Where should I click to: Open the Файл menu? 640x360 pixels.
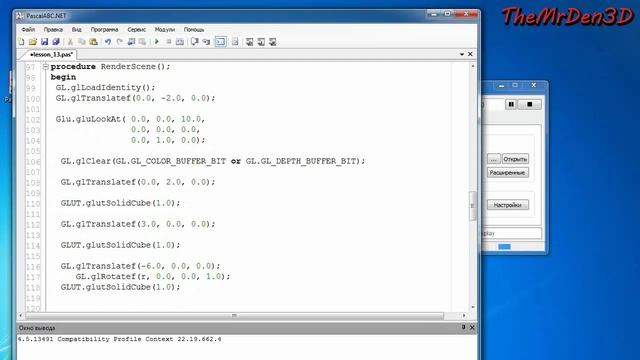coord(28,29)
